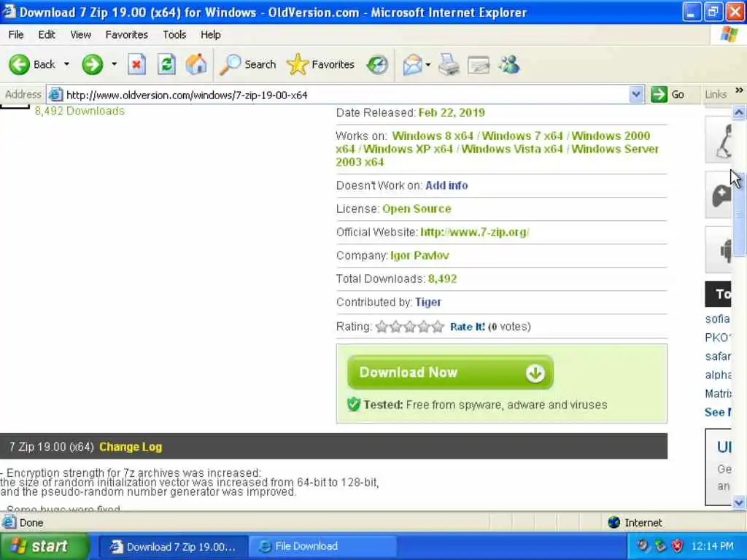Open the Favorites menu

(127, 35)
